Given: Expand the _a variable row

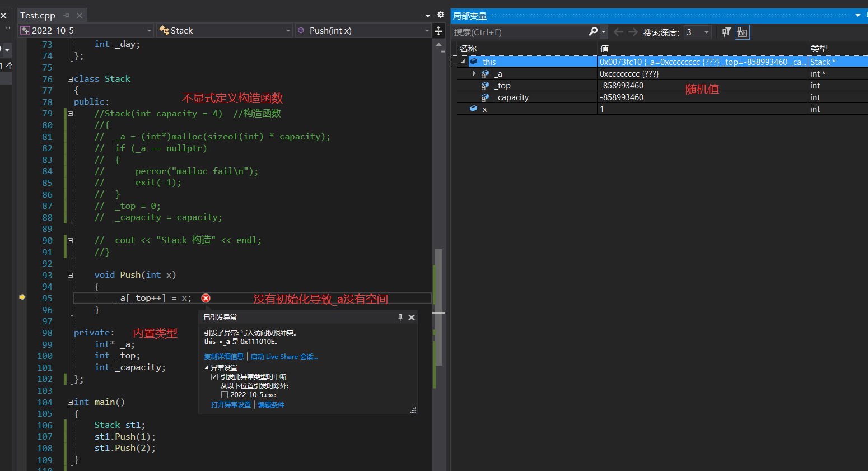Looking at the screenshot, I should [x=474, y=73].
